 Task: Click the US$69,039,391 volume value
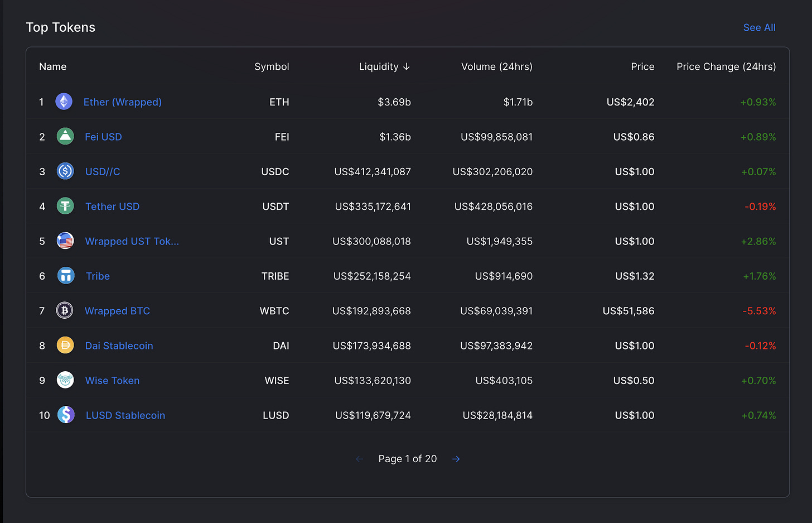click(x=496, y=311)
